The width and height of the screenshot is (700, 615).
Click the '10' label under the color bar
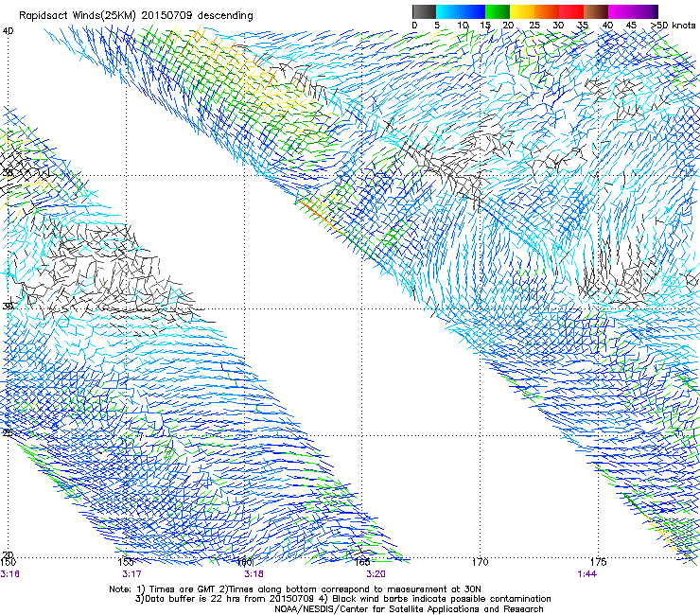(463, 26)
